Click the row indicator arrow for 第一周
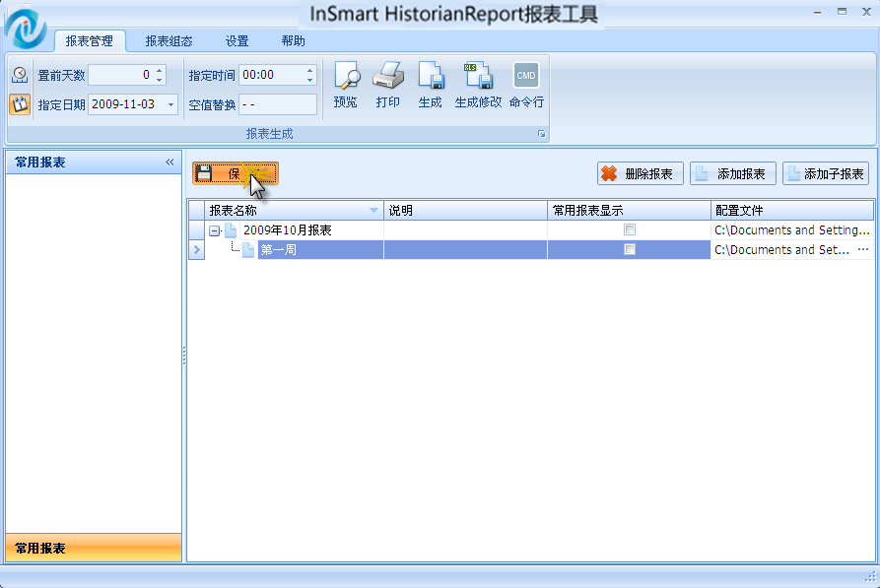Image resolution: width=880 pixels, height=588 pixels. point(196,249)
